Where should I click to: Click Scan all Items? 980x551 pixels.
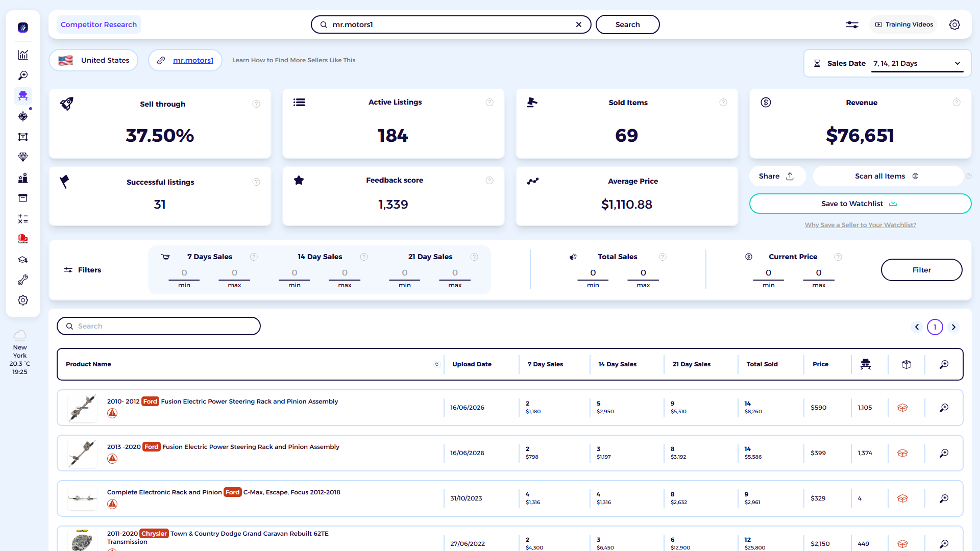[x=887, y=176]
